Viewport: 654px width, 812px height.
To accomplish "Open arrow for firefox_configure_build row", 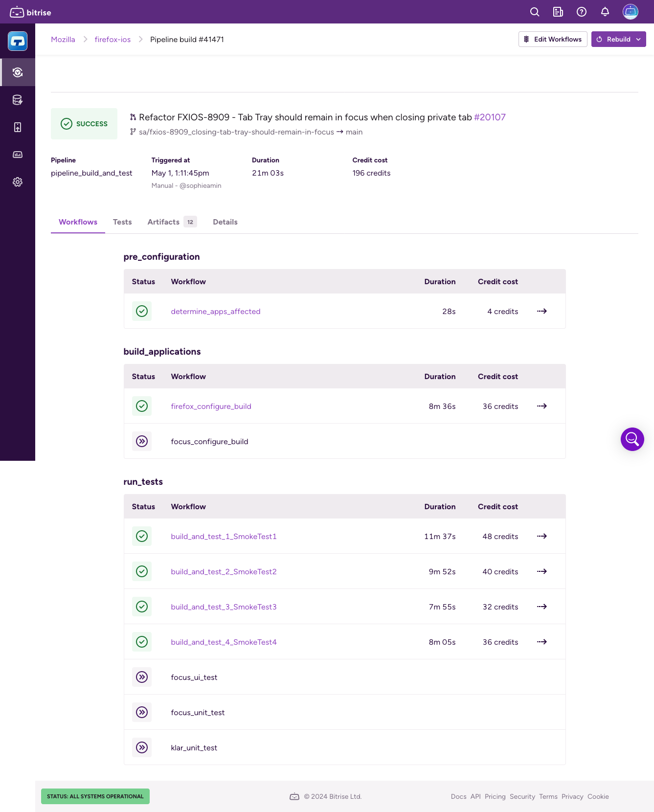I will tap(541, 406).
